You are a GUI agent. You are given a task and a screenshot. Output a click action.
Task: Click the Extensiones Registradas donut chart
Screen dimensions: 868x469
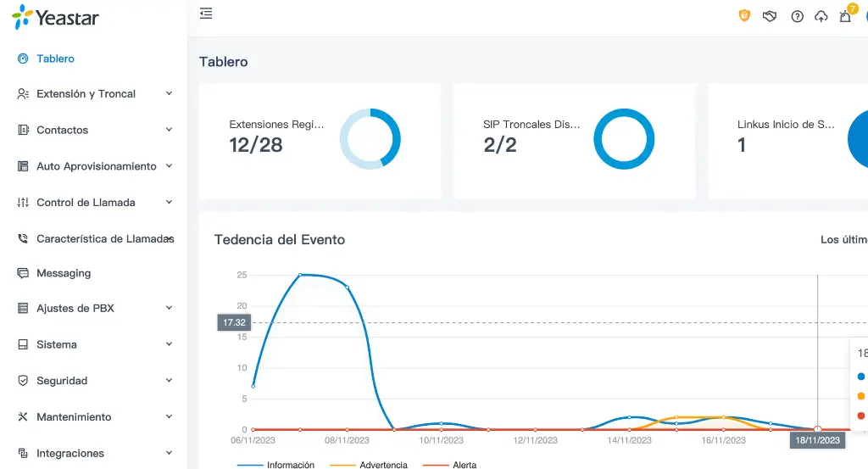pyautogui.click(x=370, y=139)
